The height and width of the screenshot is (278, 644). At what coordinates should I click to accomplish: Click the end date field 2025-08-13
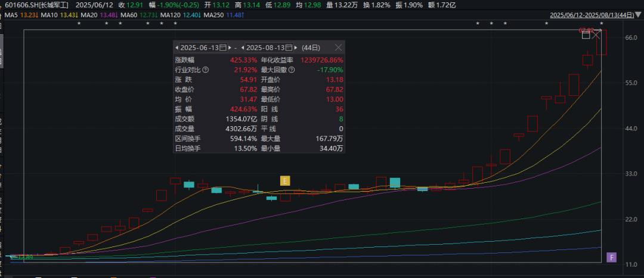tap(265, 47)
